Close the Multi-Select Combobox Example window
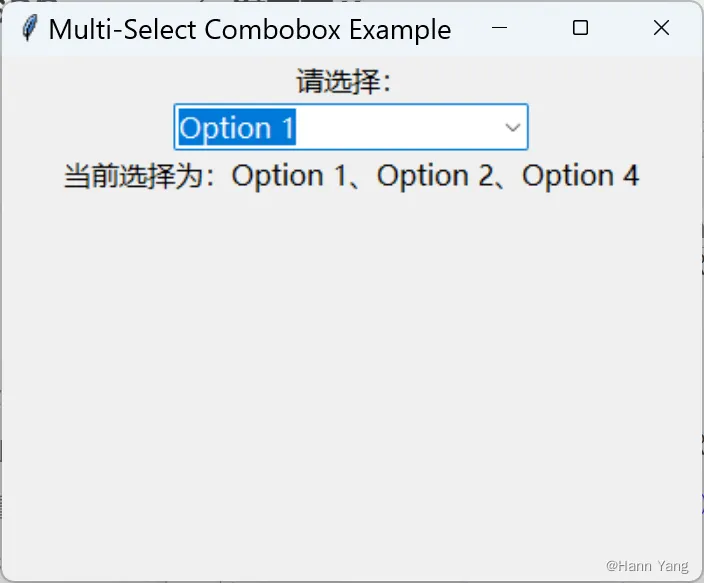The width and height of the screenshot is (704, 583). 661,29
